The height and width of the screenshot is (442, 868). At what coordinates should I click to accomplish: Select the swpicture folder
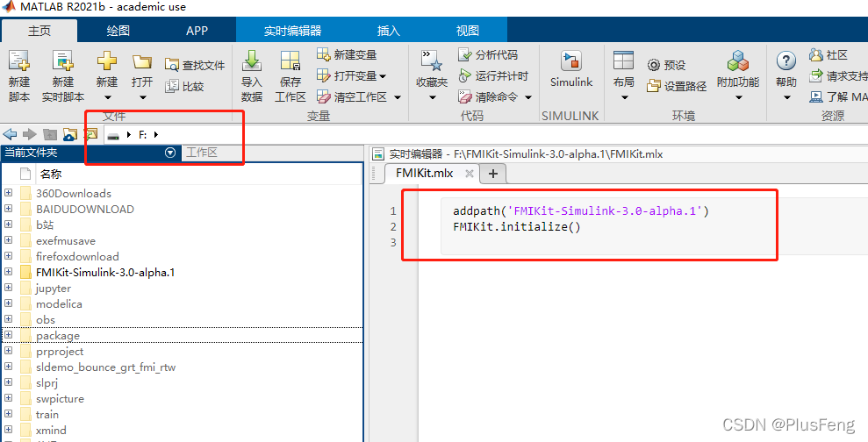[60, 398]
